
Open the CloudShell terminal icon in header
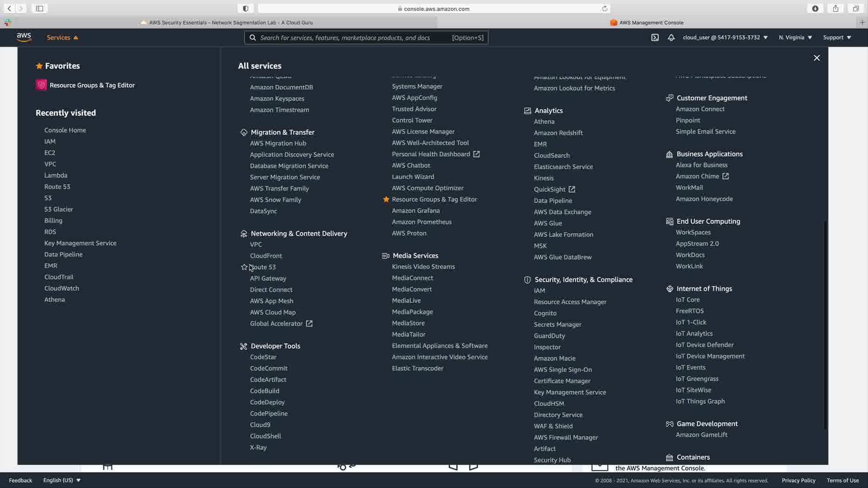pyautogui.click(x=654, y=38)
